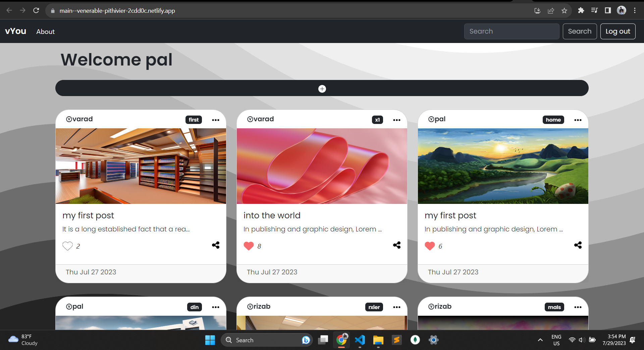The height and width of the screenshot is (350, 644).
Task: Share this page from address bar
Action: click(551, 10)
